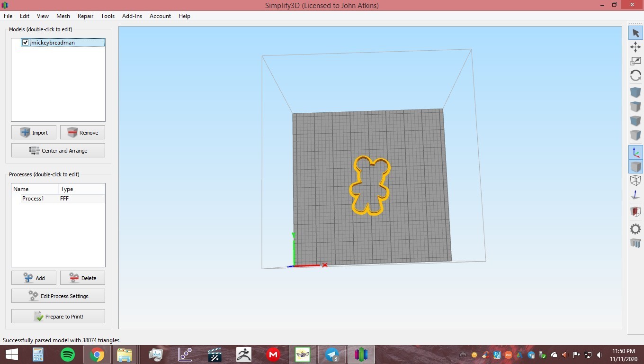Open machine control panel gear icon

pos(635,229)
